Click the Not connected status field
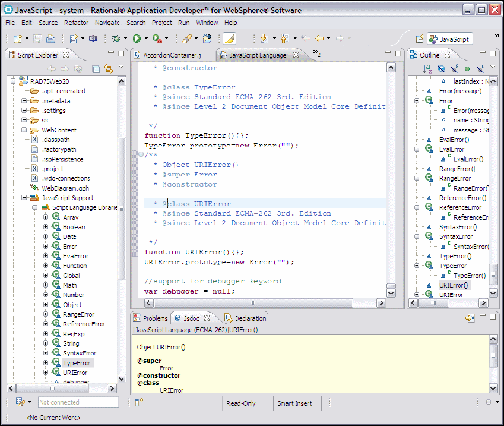This screenshot has width=504, height=426. click(x=78, y=402)
